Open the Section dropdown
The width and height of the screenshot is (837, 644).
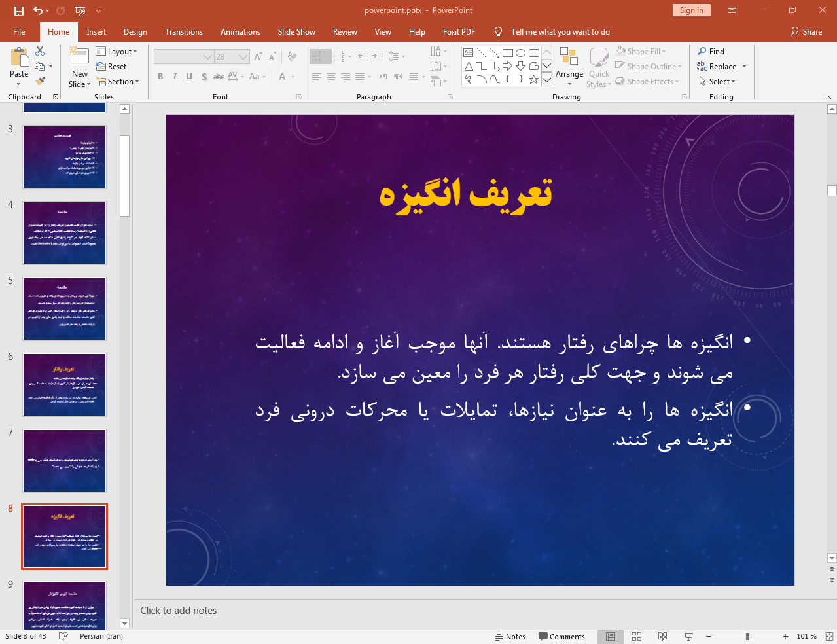coord(118,81)
